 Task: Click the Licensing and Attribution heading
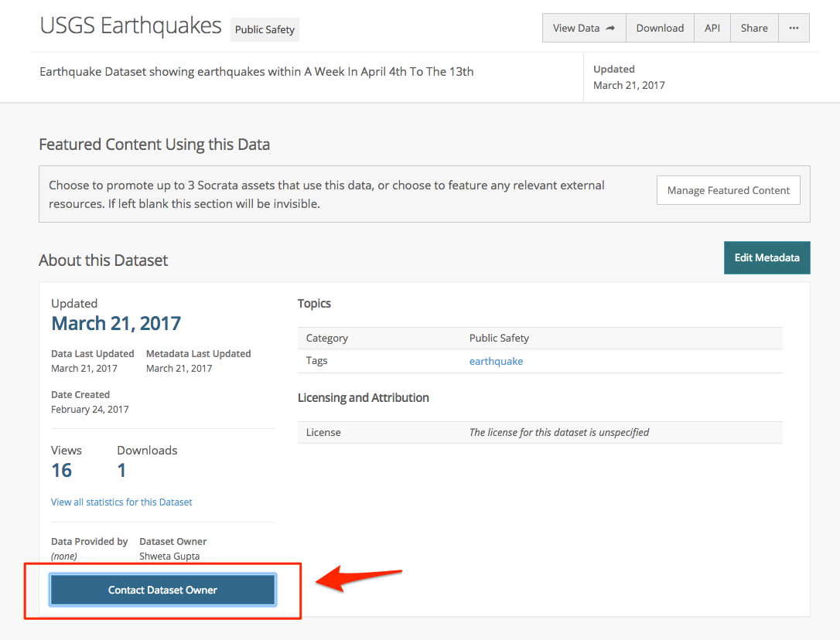pyautogui.click(x=364, y=398)
